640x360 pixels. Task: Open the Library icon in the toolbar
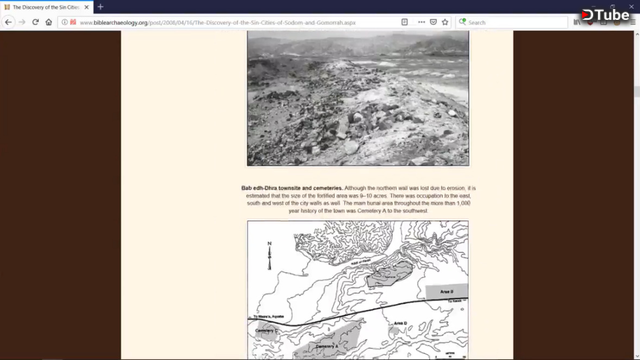[x=577, y=22]
